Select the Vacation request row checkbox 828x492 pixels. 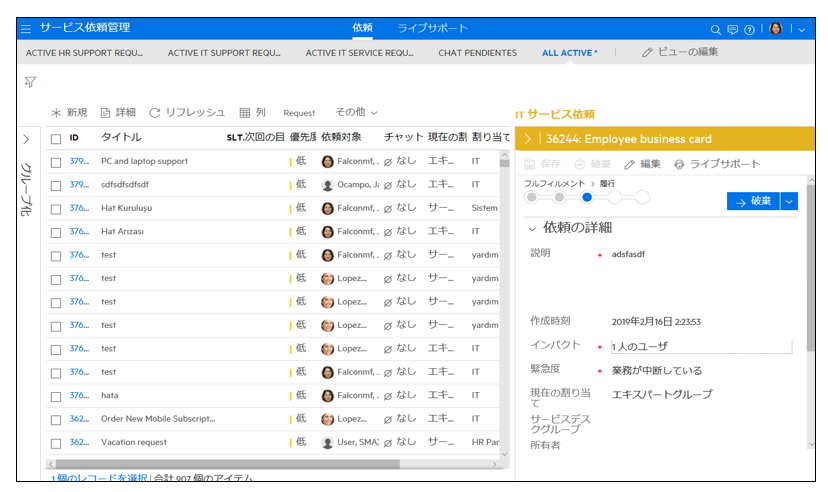(56, 442)
